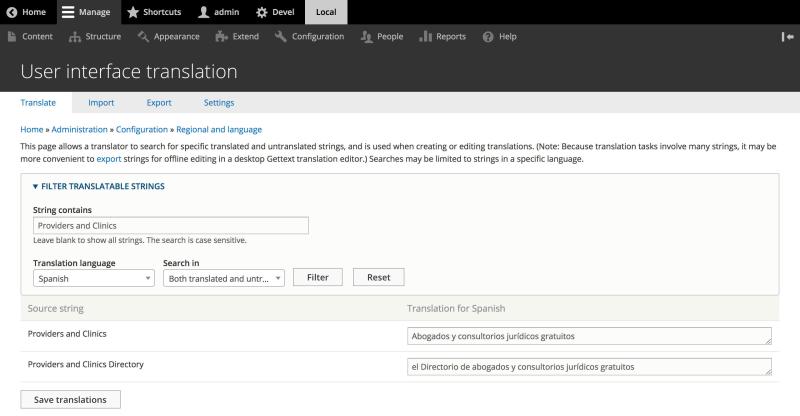Click the admin user silhouette icon
Viewport: 800px width, 416px height.
click(x=204, y=12)
